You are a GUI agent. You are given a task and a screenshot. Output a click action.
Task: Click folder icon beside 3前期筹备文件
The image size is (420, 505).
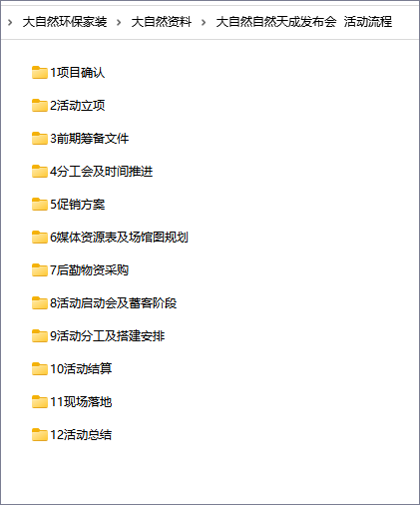40,139
